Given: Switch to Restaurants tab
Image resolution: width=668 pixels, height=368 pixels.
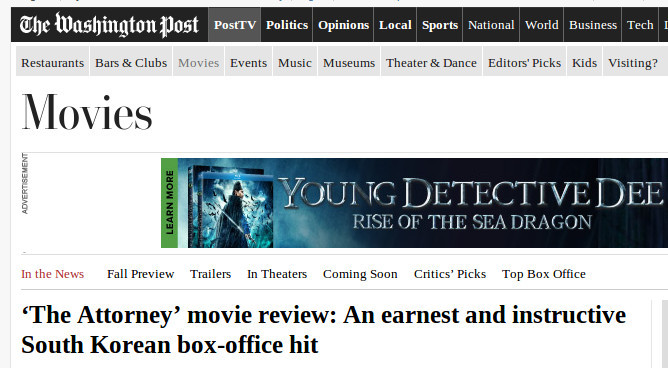Looking at the screenshot, I should [x=52, y=63].
